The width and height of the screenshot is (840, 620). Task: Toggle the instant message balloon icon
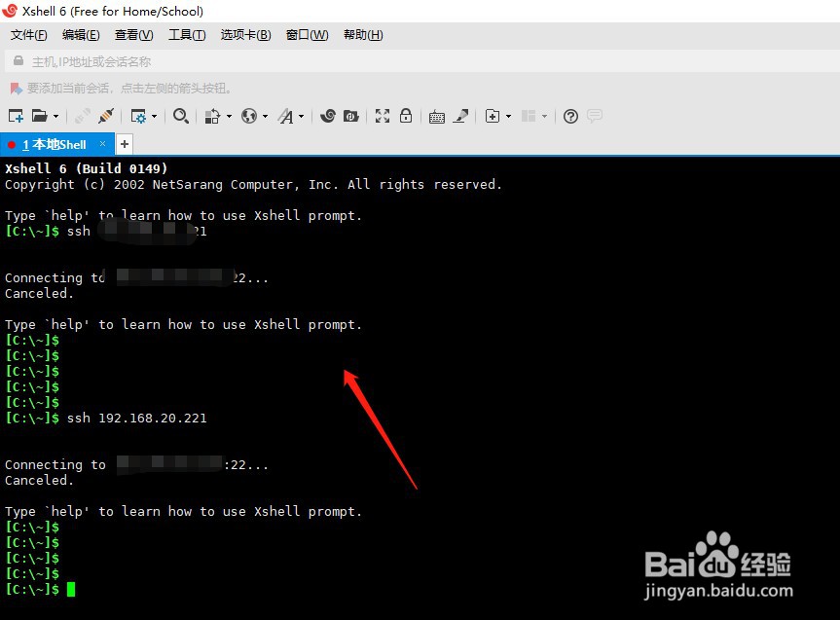coord(596,116)
